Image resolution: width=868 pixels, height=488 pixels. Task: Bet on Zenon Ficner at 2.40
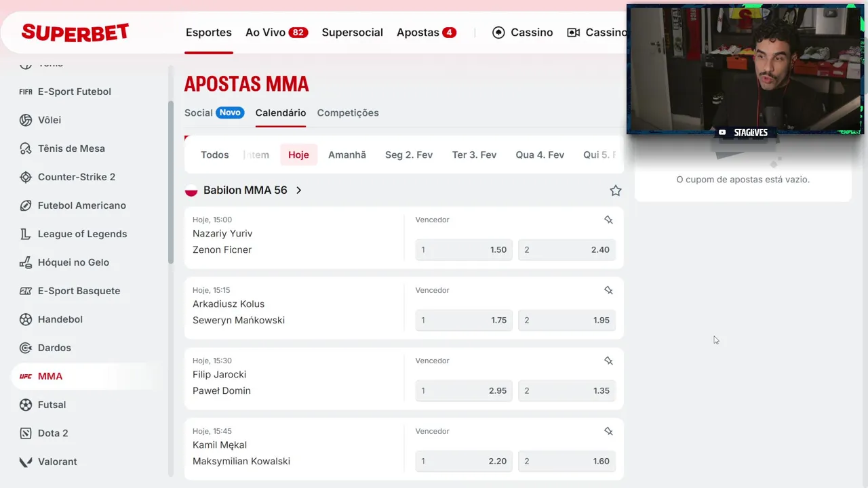click(567, 249)
